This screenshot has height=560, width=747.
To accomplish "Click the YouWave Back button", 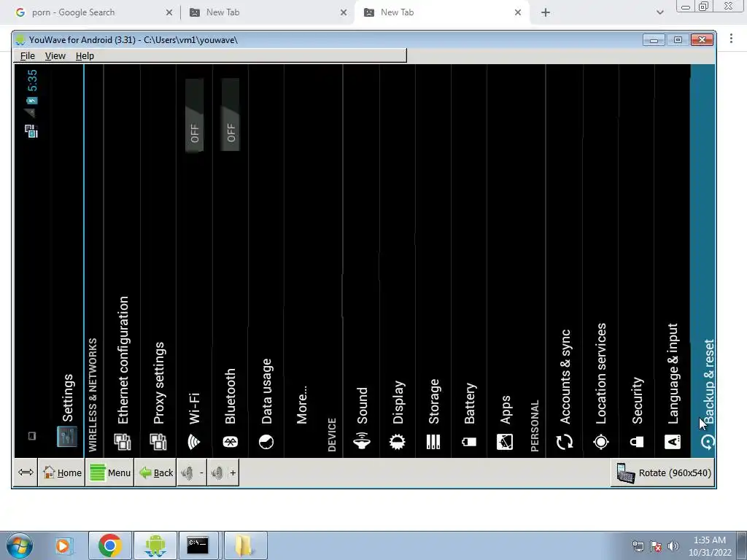I will coord(155,472).
